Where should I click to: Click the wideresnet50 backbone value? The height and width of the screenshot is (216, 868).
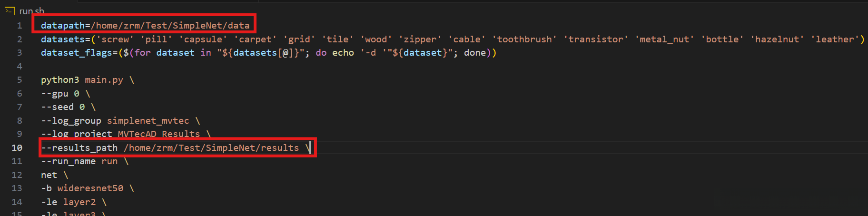pos(90,188)
